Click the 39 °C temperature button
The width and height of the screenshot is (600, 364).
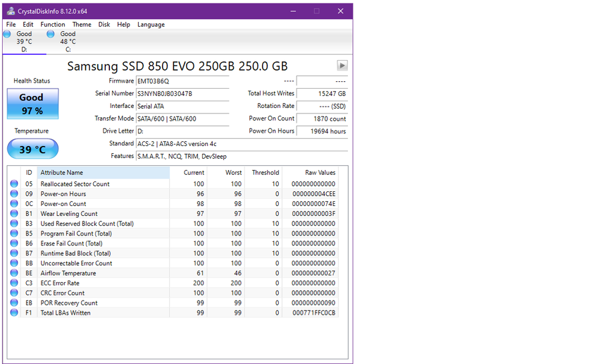[33, 149]
